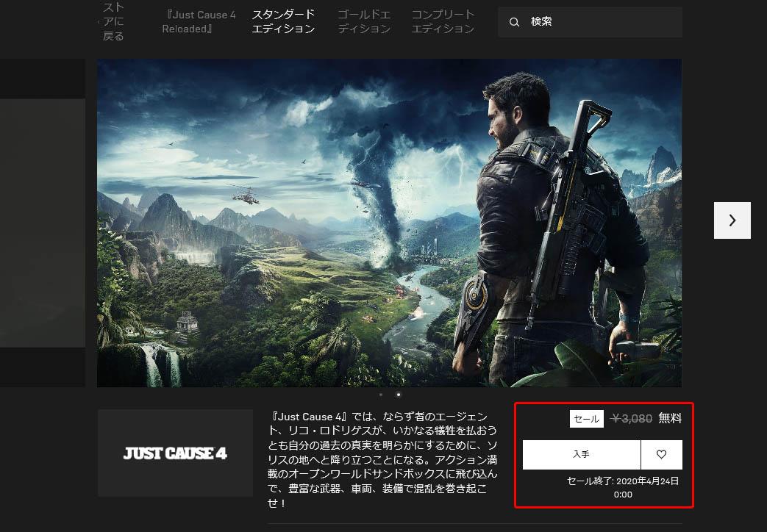Image resolution: width=767 pixels, height=532 pixels.
Task: Click the main Just Cause 4 artwork
Action: [x=389, y=223]
